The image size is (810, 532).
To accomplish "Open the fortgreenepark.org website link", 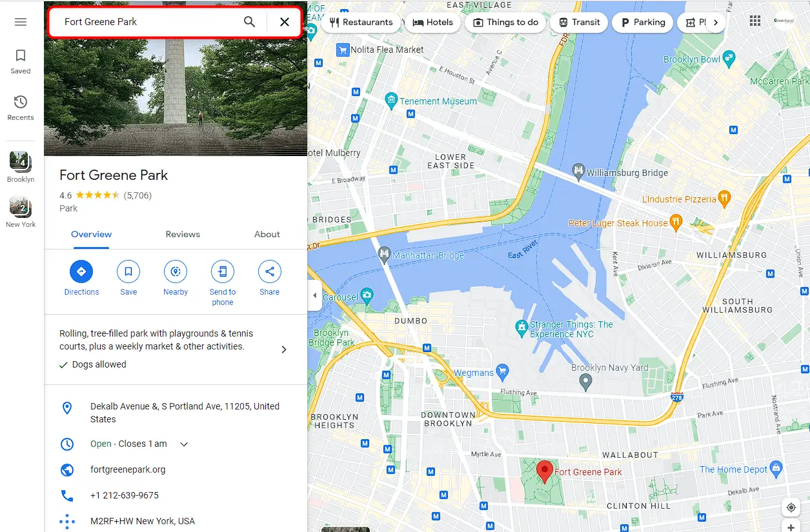I will (x=128, y=470).
